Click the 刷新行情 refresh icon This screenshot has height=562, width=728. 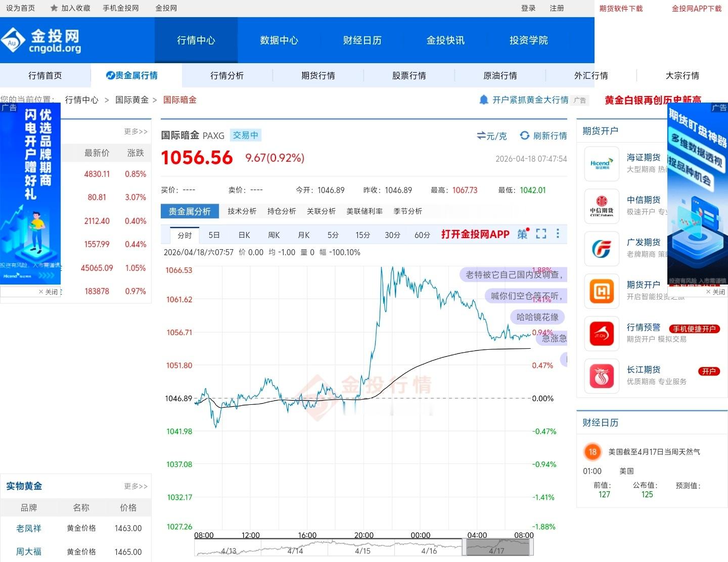(x=524, y=135)
